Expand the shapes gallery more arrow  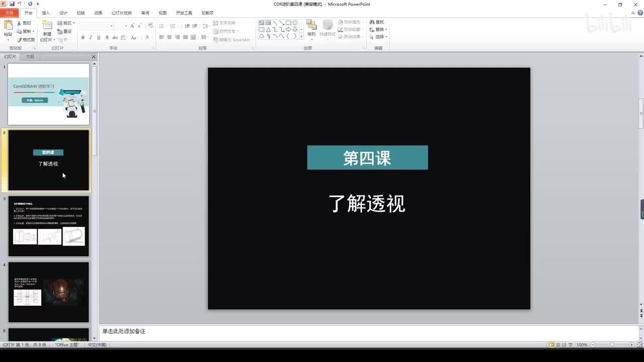pos(301,37)
